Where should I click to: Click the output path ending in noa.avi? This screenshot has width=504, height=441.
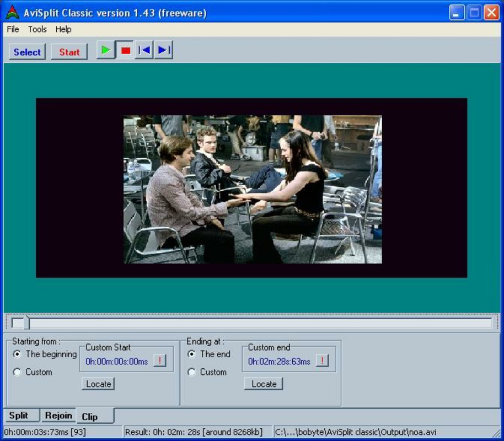(356, 432)
